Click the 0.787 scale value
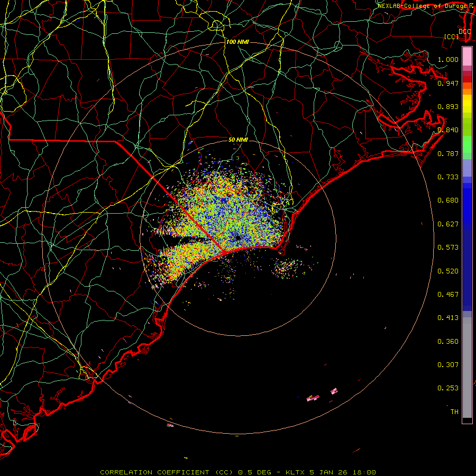 (x=448, y=153)
